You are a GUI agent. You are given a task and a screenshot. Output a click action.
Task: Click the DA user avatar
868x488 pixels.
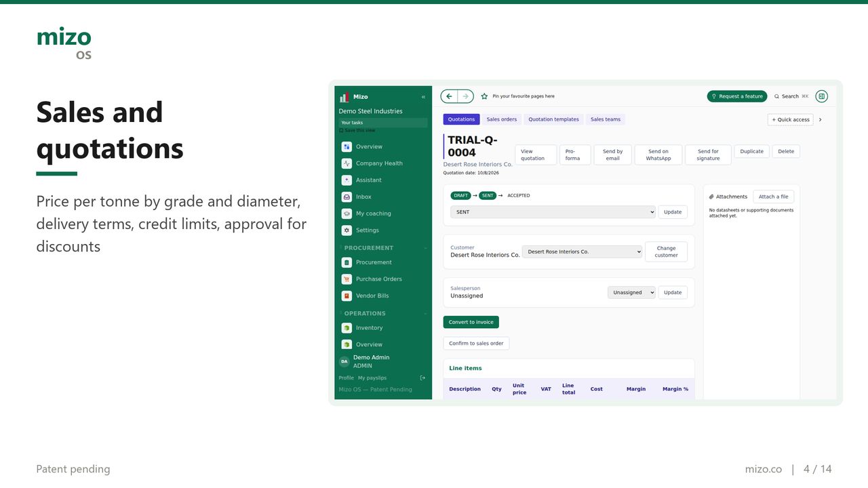pos(344,361)
